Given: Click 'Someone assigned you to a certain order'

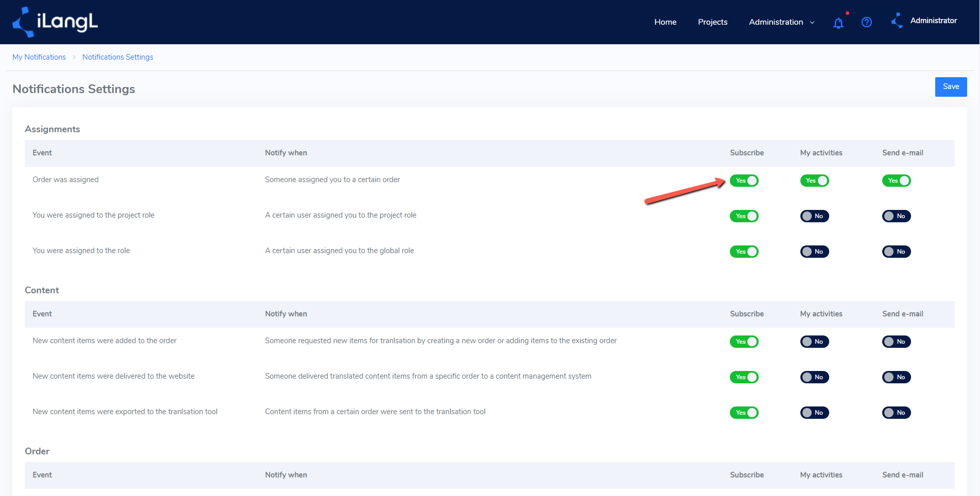Looking at the screenshot, I should (332, 180).
